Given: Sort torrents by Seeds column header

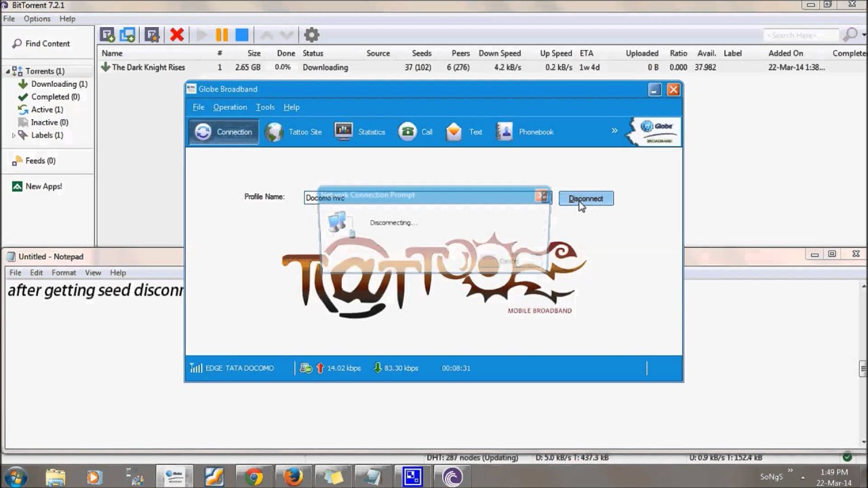Looking at the screenshot, I should click(421, 53).
